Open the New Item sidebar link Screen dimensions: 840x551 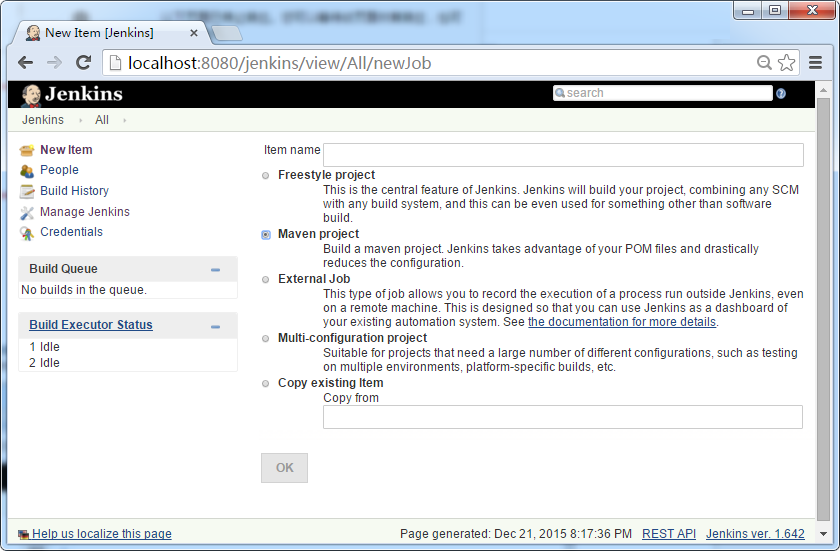pos(66,150)
